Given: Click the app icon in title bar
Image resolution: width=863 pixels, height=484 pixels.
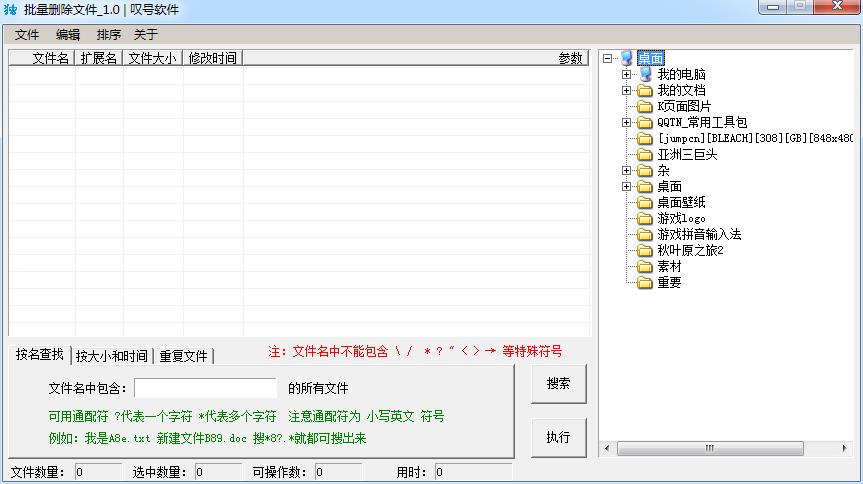Looking at the screenshot, I should click(10, 9).
